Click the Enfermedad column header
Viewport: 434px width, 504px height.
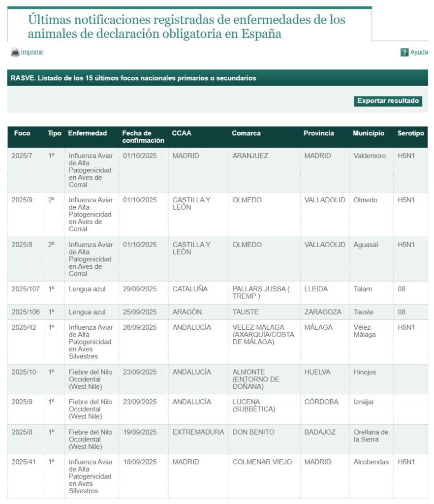88,133
